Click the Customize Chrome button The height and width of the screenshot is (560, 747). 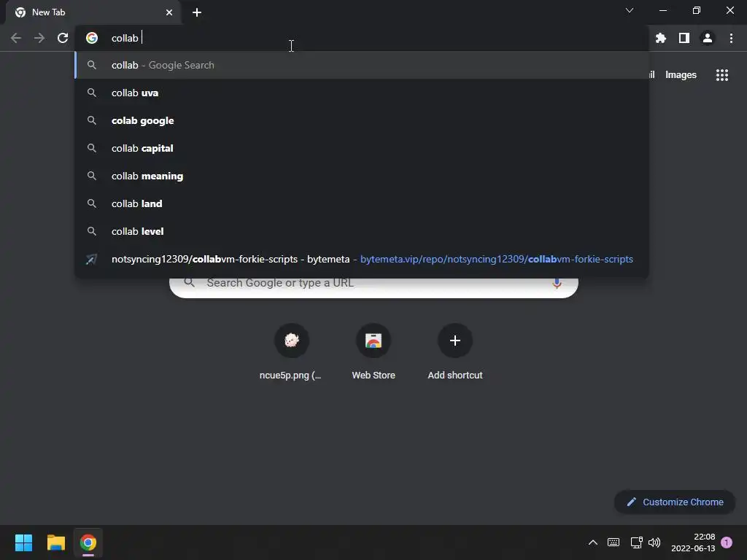click(675, 502)
